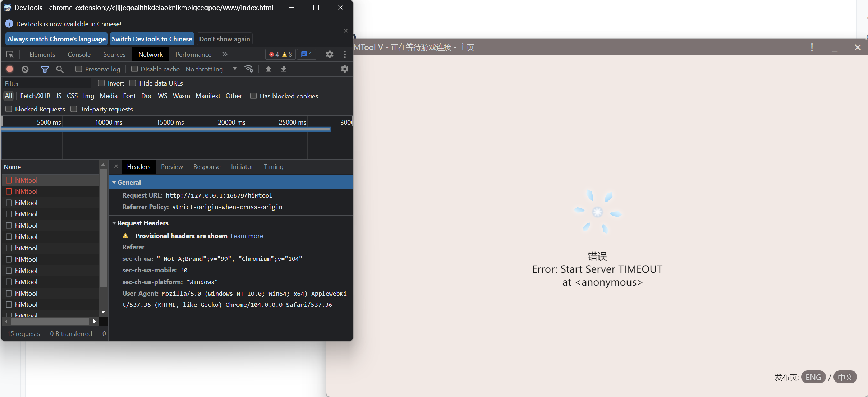The height and width of the screenshot is (397, 868).
Task: Click Switch DevTools to Chinese button
Action: (152, 39)
